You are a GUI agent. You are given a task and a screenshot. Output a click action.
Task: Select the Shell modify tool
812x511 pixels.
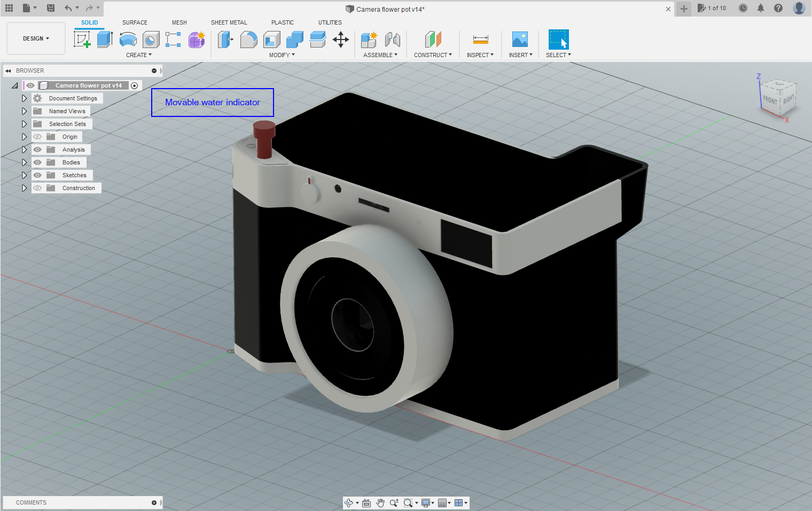coord(271,40)
